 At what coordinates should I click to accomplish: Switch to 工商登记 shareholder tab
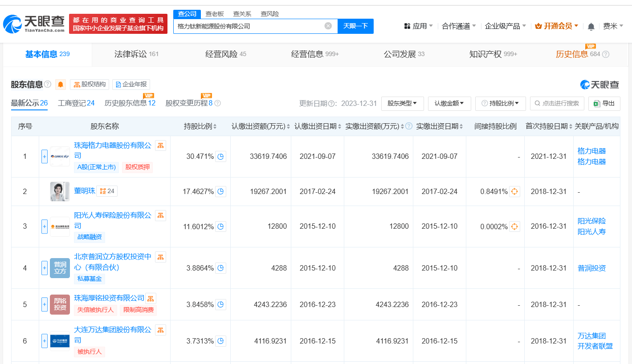coord(76,103)
